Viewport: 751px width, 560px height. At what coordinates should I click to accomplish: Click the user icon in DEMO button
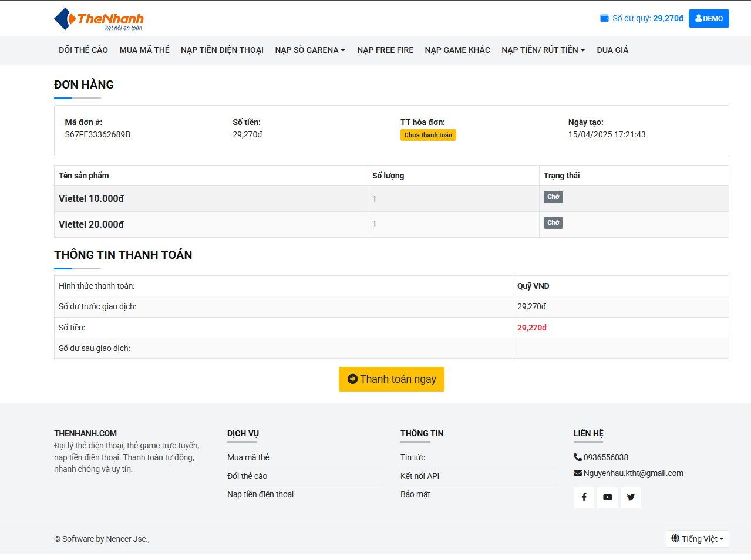699,18
